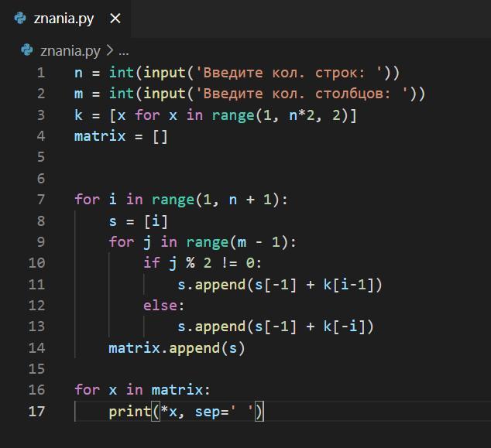Click the string 'Введите кол. строк: '

[x=289, y=73]
